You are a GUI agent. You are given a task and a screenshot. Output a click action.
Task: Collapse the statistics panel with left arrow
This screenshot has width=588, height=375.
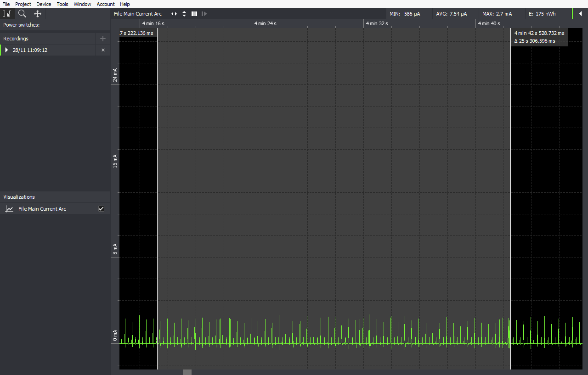coord(580,14)
